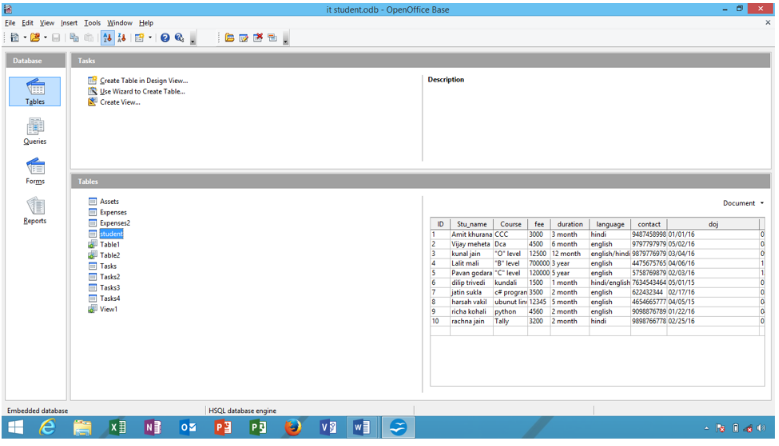The image size is (779, 446).
Task: Click the Amit khurana cell
Action: click(471, 234)
